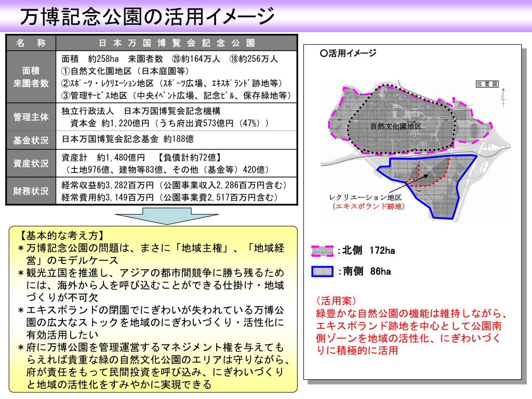The width and height of the screenshot is (532, 399).
Task: Click the legend text 南側 86ha
Action: coord(367,271)
